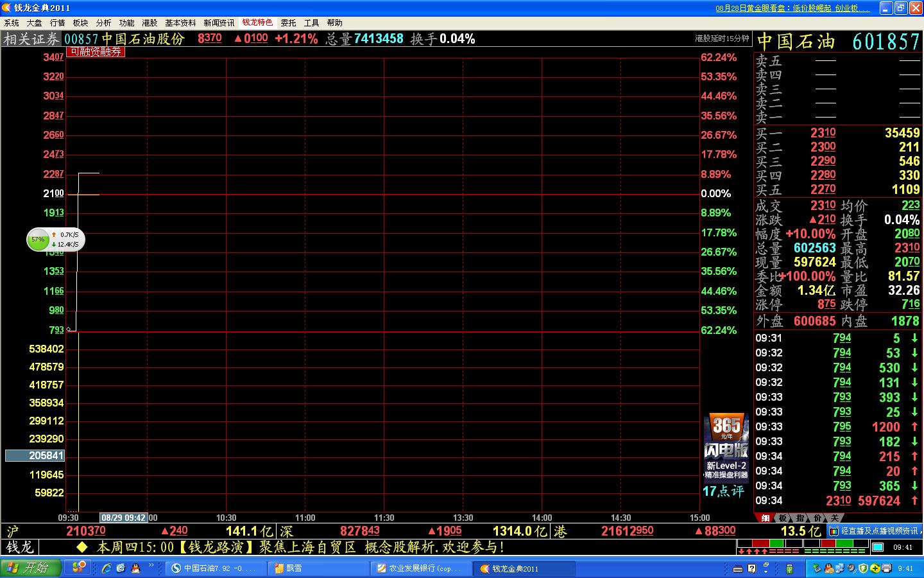Viewport: 924px width, 578px height.
Task: Click the 00857 中国石油股份 stock title
Action: [x=124, y=39]
